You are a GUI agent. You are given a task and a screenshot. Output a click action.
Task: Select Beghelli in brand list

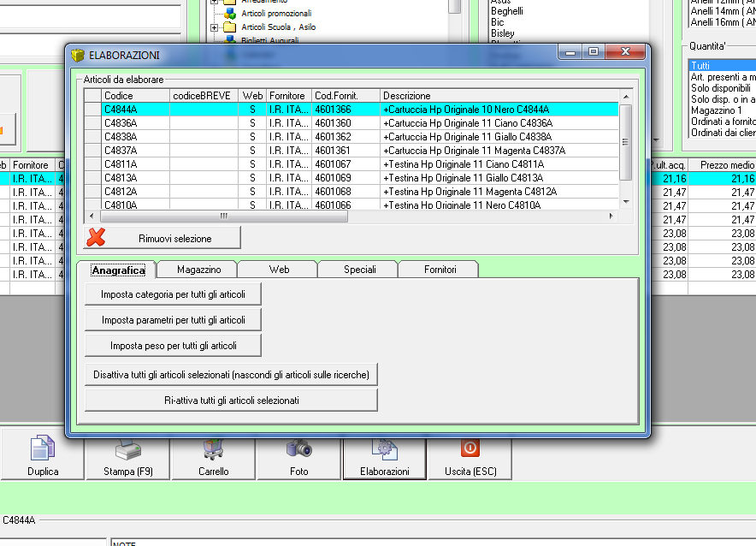point(507,11)
